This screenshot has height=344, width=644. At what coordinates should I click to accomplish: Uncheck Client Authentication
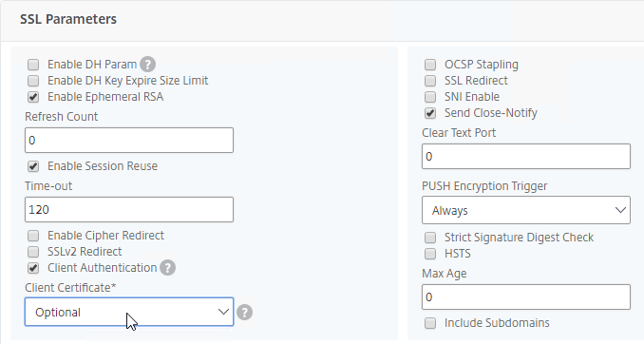tap(33, 268)
